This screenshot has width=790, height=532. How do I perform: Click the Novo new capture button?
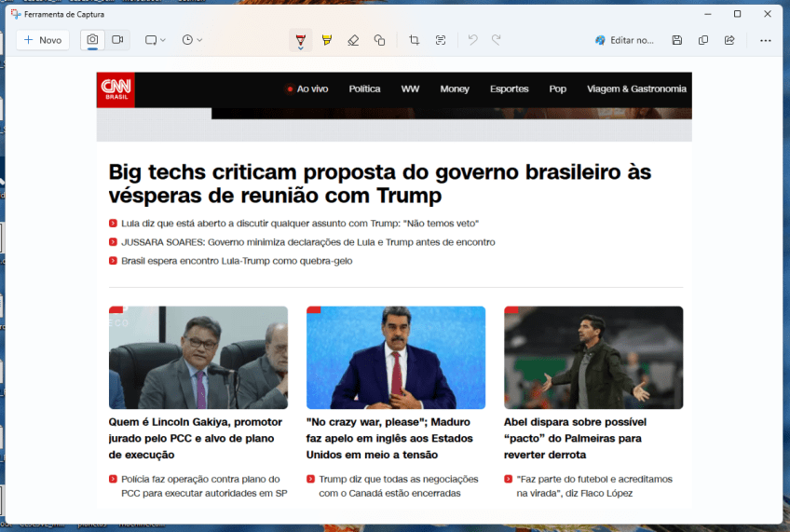click(x=43, y=40)
